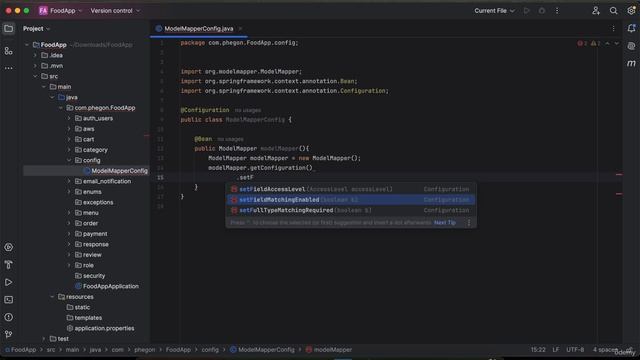Open the Services tool window icon
Image resolution: width=640 pixels, height=360 pixels.
coord(9,247)
